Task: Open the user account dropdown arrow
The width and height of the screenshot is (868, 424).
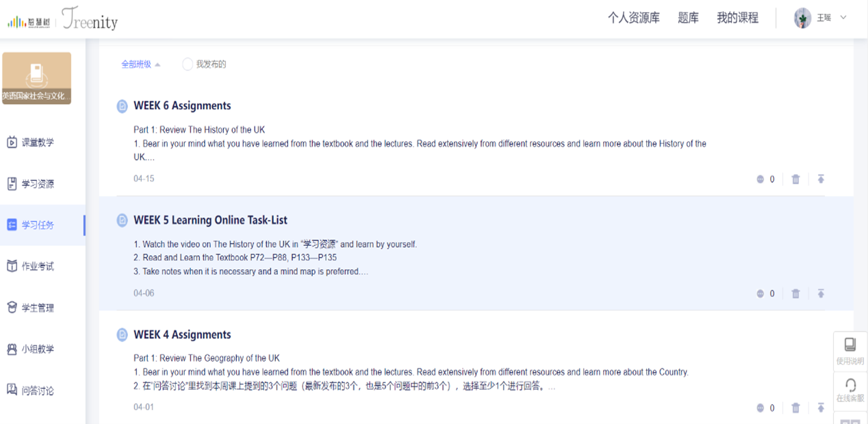Action: [843, 18]
